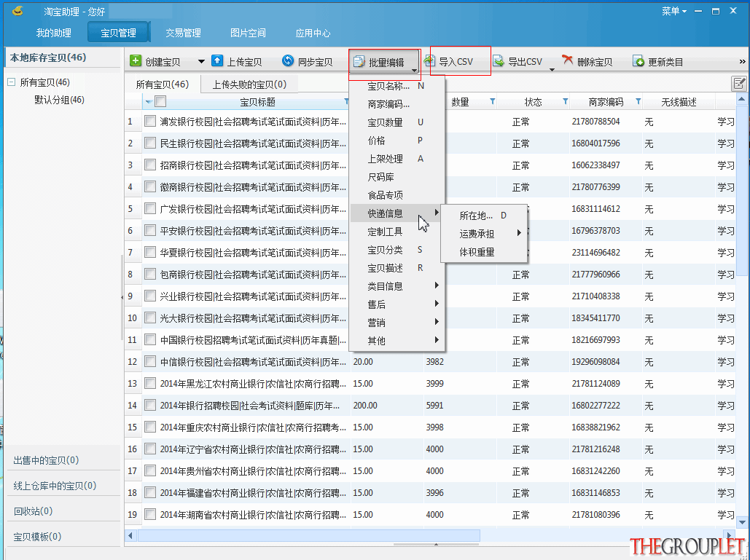
Task: Open 宝贝模板(0) section
Action: pyautogui.click(x=37, y=537)
